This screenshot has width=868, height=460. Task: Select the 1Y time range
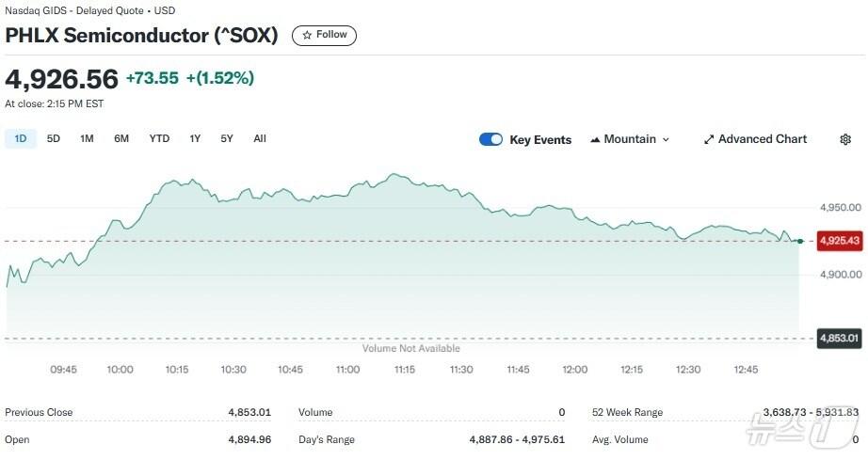pos(195,138)
